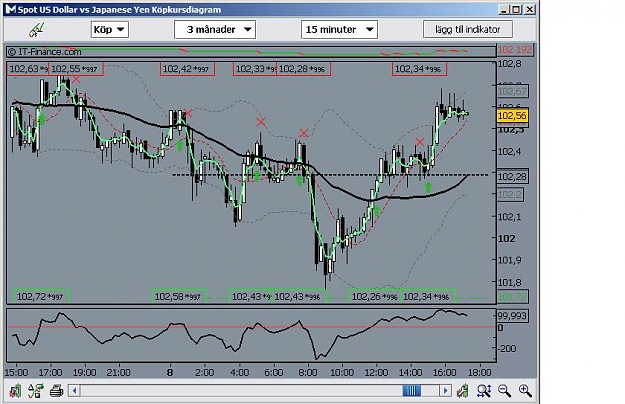Click the blue horizontal scrollbar thumb

(412, 391)
